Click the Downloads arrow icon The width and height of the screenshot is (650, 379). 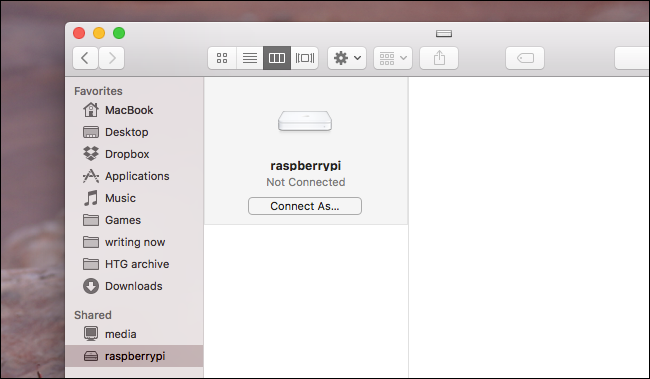tap(91, 286)
